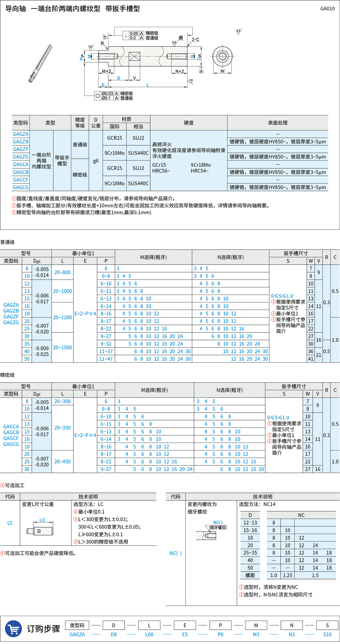Open the GAGCA link in the material table
The image size is (340, 644).
[21, 164]
